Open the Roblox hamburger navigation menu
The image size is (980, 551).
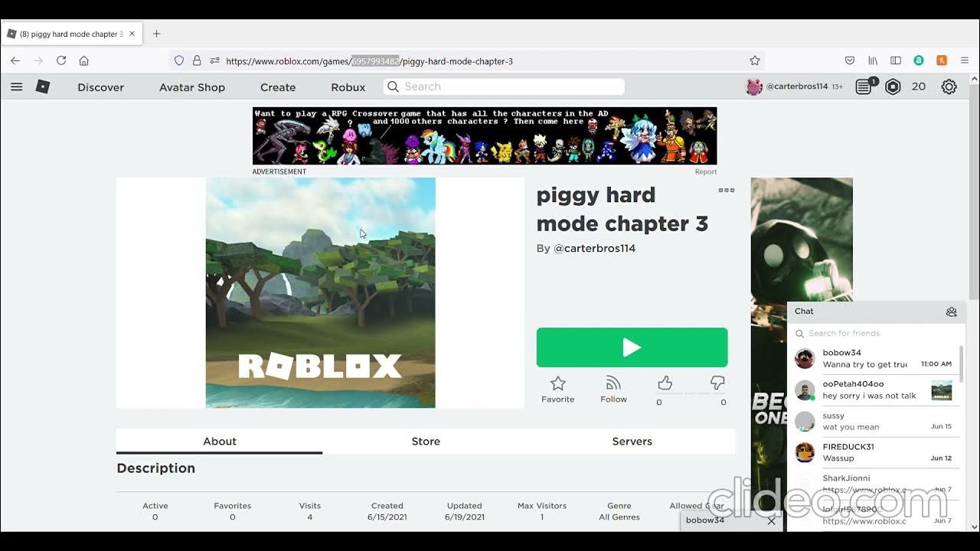pos(16,86)
